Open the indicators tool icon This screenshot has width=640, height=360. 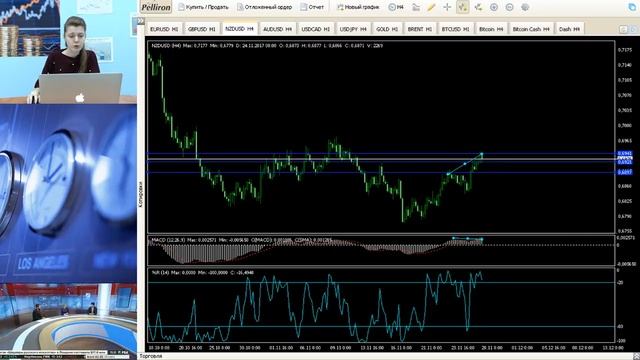coord(478,7)
